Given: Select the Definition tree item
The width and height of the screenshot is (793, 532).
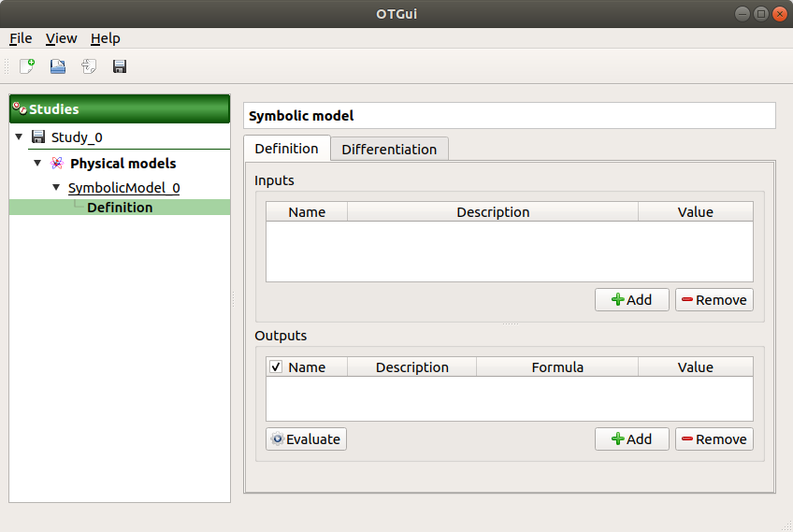Looking at the screenshot, I should [x=120, y=208].
